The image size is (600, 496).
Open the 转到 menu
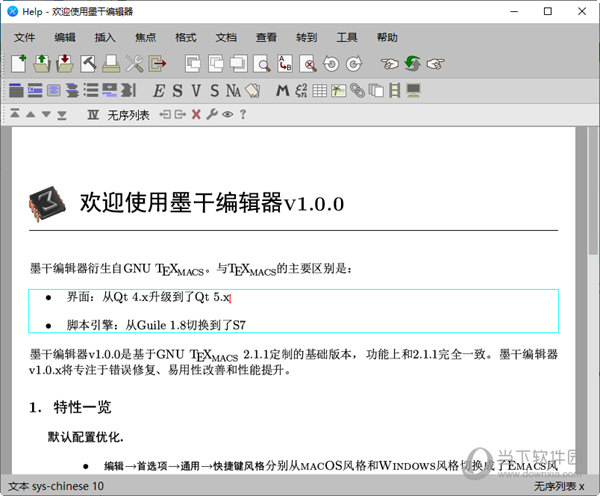[x=307, y=38]
